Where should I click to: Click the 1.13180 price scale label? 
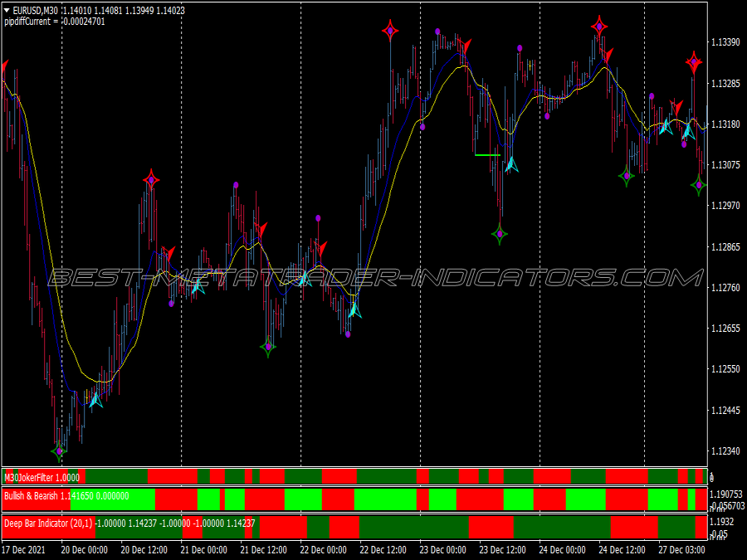(725, 124)
